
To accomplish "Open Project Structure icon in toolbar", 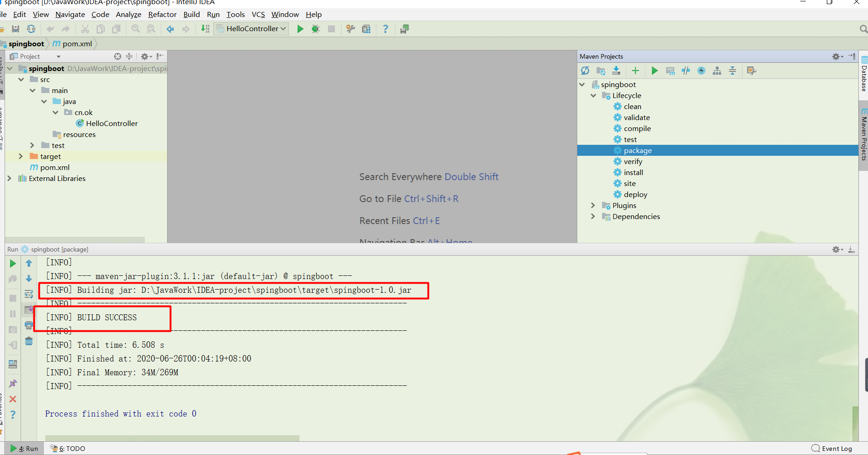I will coord(366,29).
